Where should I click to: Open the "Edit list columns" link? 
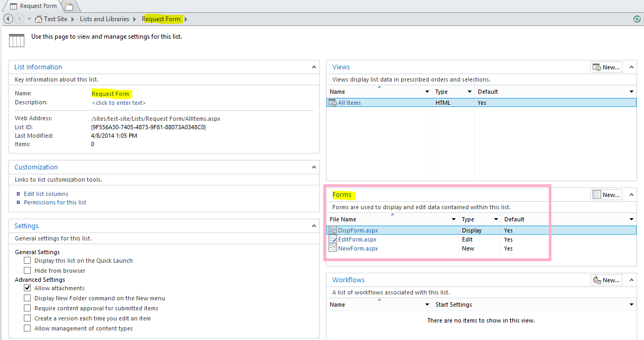(x=46, y=194)
